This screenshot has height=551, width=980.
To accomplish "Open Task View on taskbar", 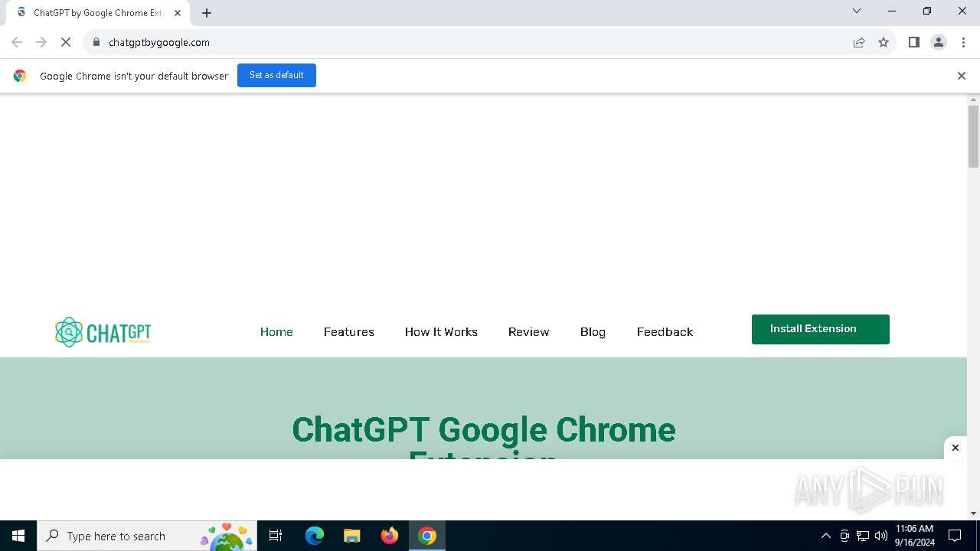I will pos(276,536).
